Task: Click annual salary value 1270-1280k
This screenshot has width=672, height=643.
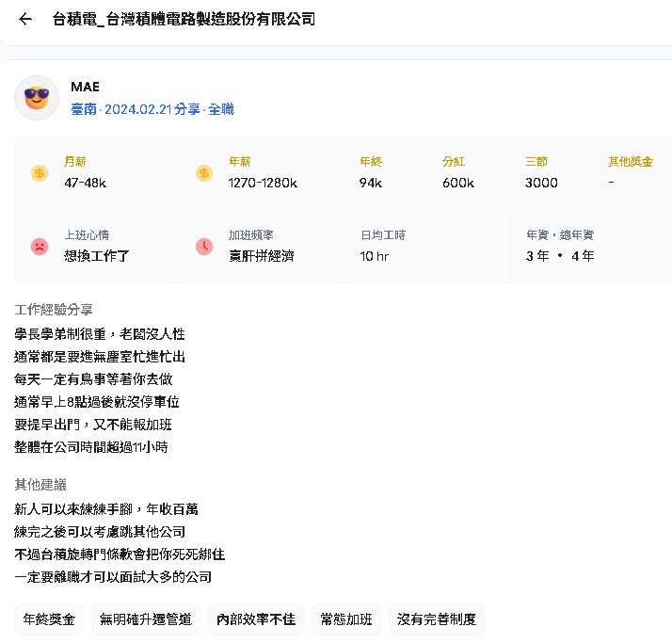Action: [263, 183]
